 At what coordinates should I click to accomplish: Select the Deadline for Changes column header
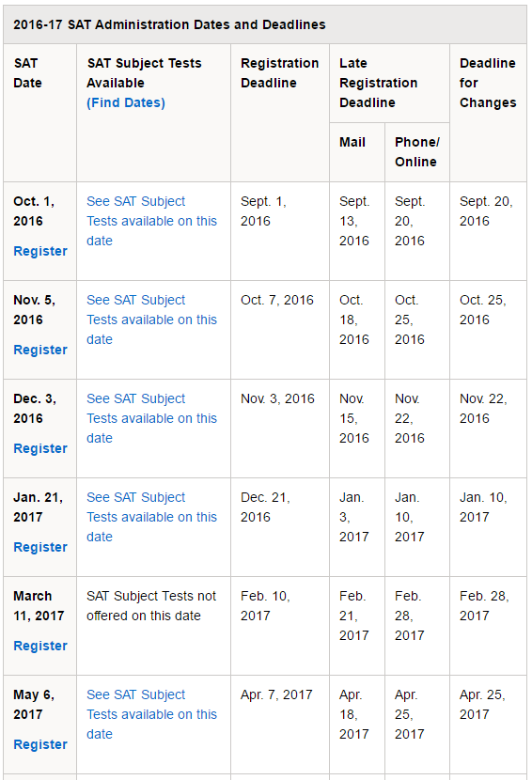point(488,83)
